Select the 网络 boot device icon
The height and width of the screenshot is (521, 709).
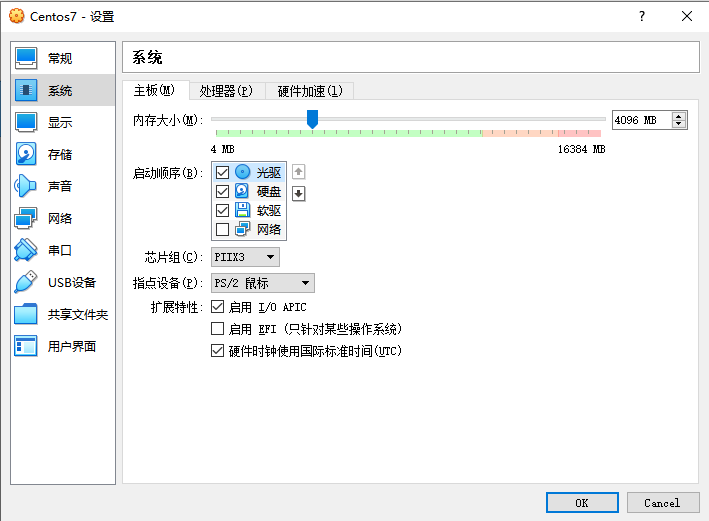pos(242,229)
